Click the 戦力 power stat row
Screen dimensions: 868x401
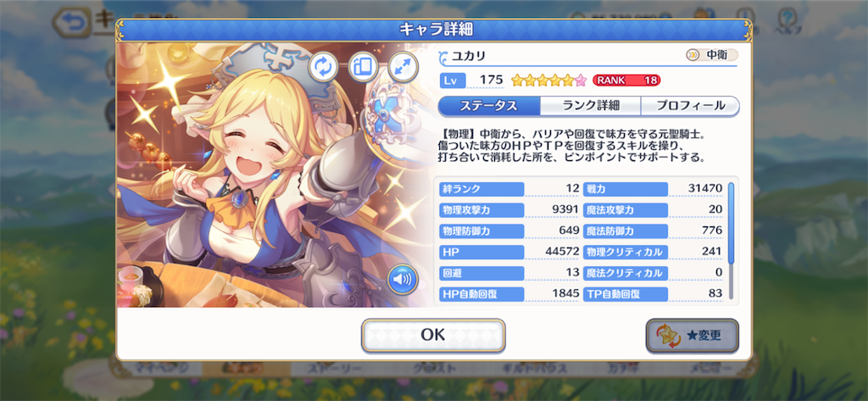pyautogui.click(x=654, y=189)
